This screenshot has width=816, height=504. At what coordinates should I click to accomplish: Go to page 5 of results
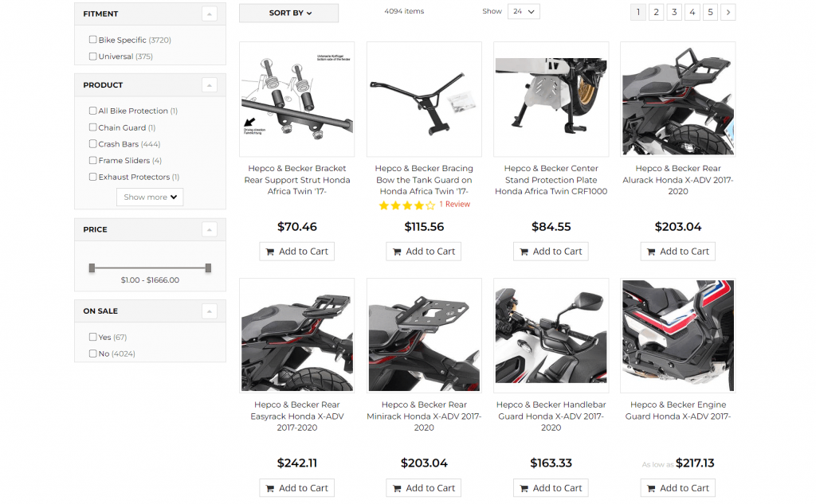click(x=709, y=12)
